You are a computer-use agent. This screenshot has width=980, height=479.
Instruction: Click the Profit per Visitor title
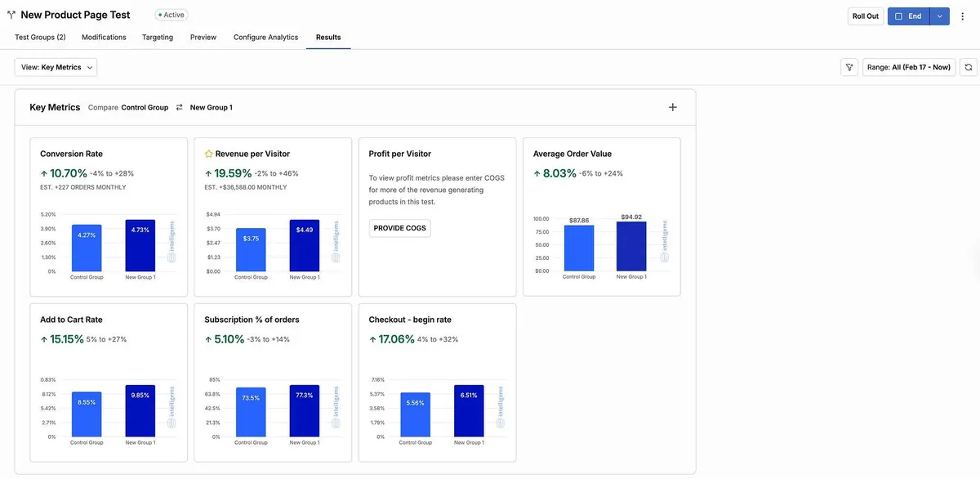click(x=400, y=154)
